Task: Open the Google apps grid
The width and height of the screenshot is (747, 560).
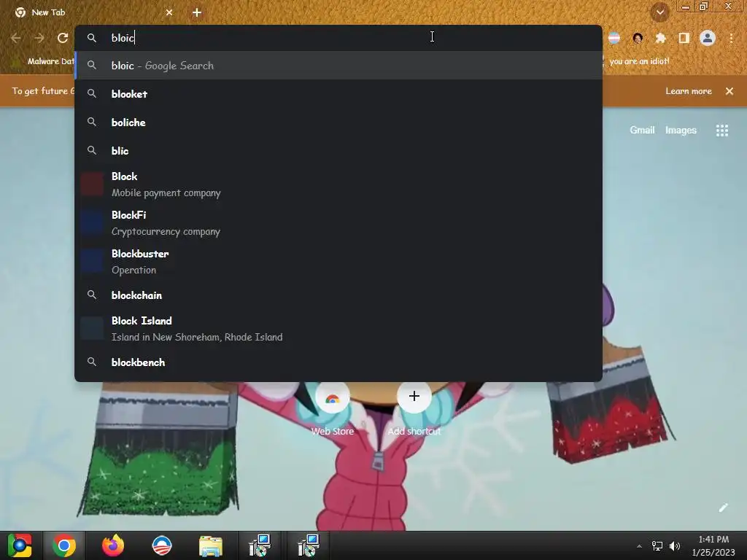Action: coord(722,130)
